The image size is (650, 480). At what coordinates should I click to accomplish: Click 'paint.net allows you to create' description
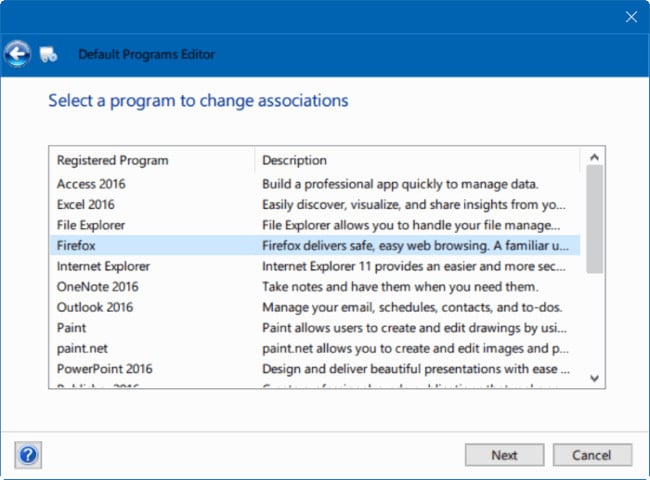(x=415, y=348)
